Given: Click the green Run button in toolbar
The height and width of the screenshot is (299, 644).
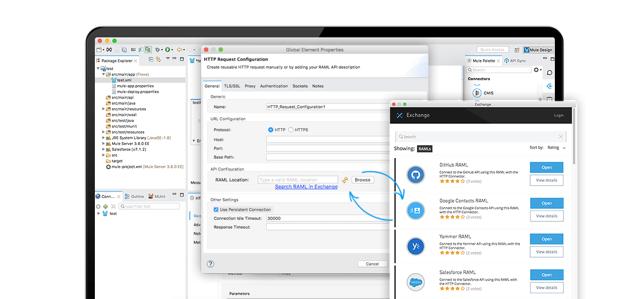Looking at the screenshot, I should click(167, 49).
